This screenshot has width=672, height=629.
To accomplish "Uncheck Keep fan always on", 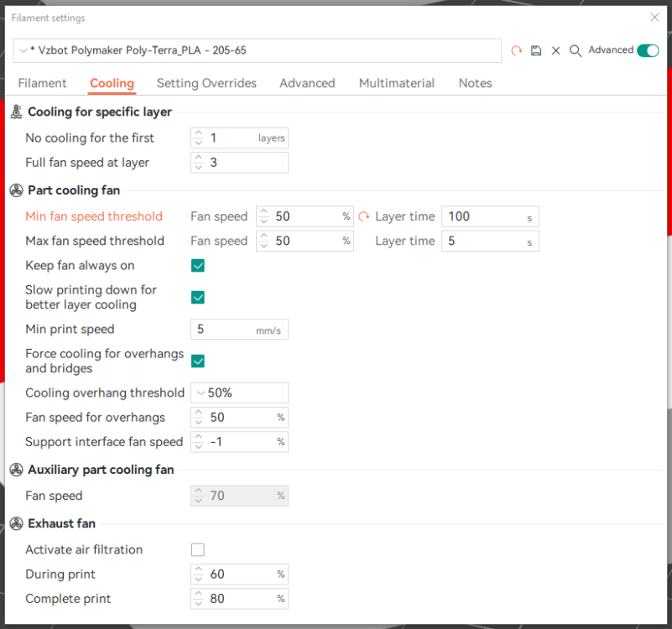I will 197,266.
